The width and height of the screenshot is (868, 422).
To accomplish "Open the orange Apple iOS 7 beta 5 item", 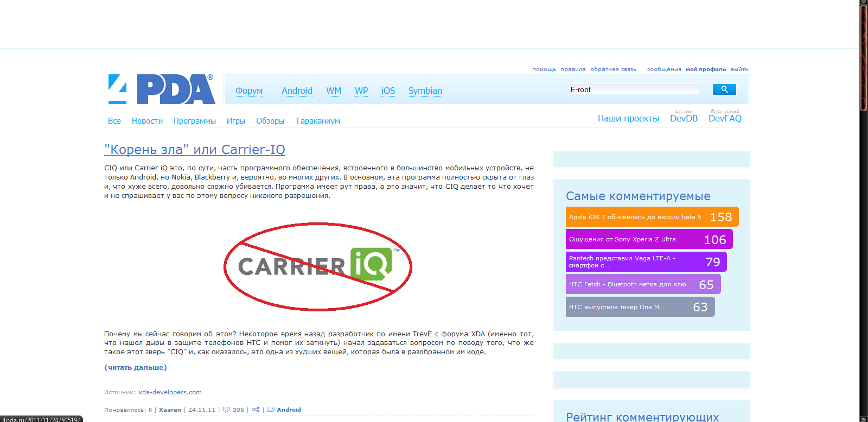I will (x=652, y=217).
